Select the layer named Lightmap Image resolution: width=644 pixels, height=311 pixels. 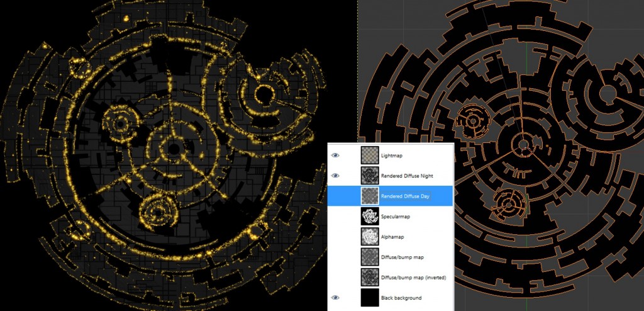tap(391, 155)
